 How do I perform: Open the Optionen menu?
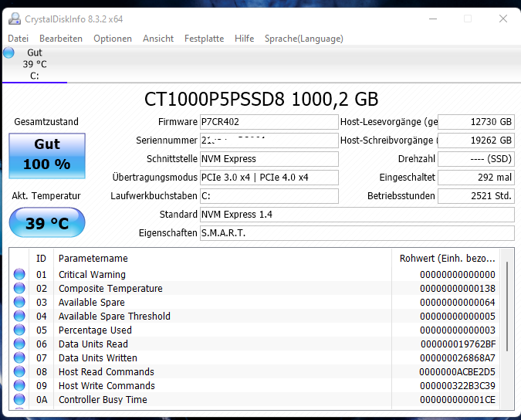pyautogui.click(x=113, y=39)
